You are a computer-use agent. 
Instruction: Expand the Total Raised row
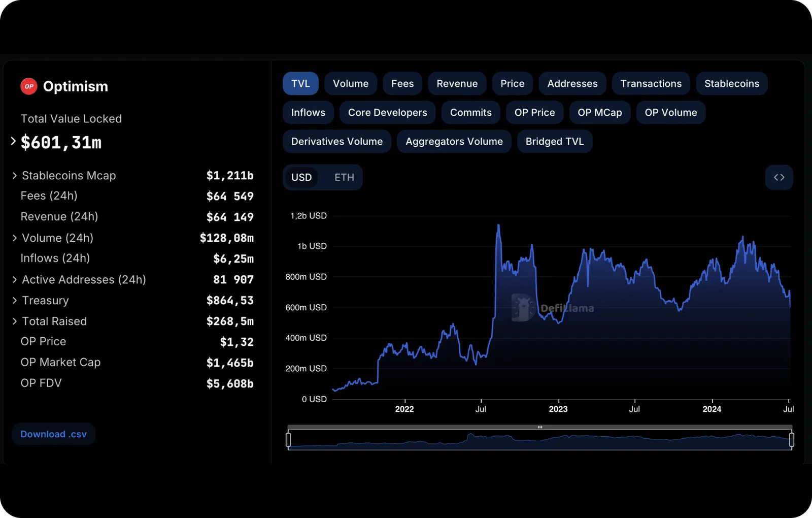click(x=15, y=321)
